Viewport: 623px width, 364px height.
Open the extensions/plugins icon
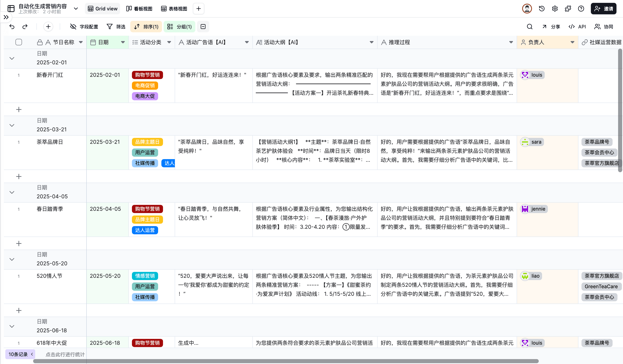coord(568,8)
